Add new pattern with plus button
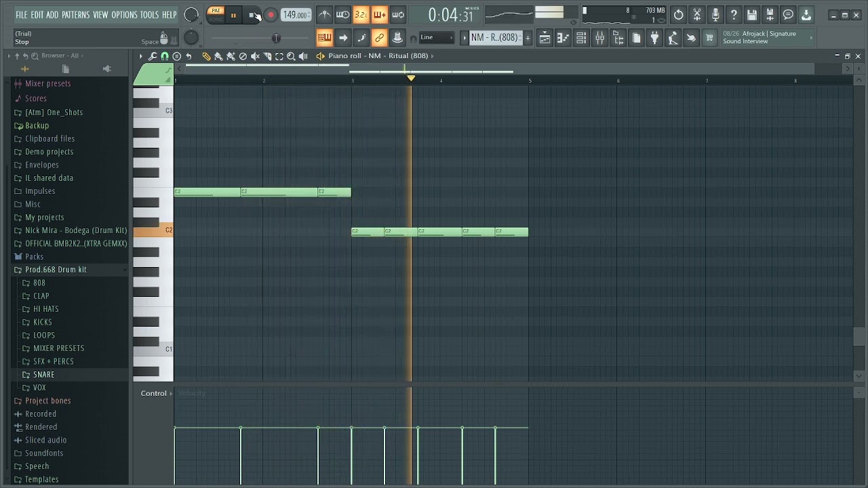Image resolution: width=868 pixels, height=488 pixels. [528, 38]
